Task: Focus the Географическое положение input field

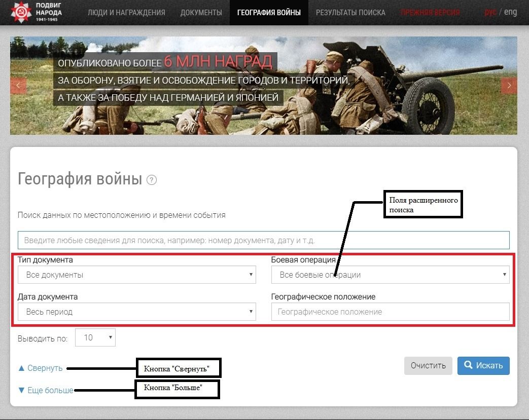Action: click(x=390, y=312)
